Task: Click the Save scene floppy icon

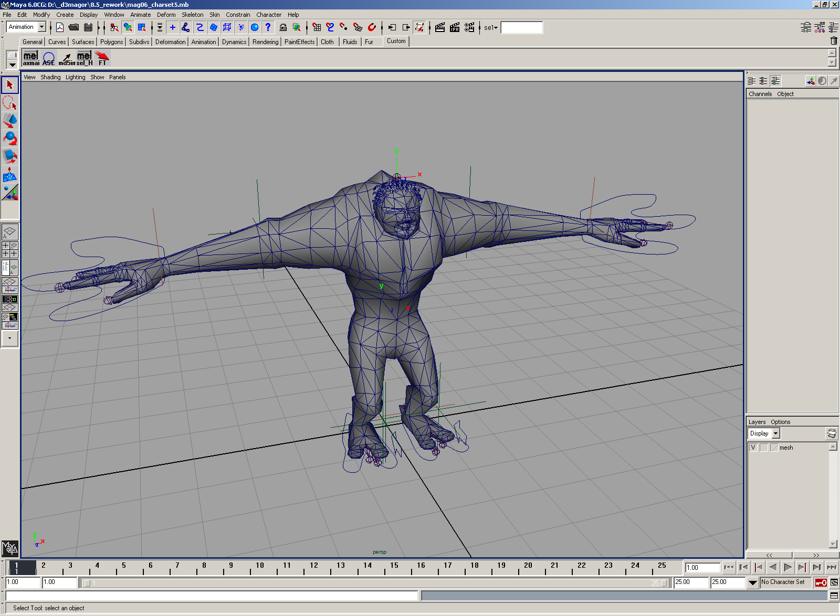Action: (88, 27)
